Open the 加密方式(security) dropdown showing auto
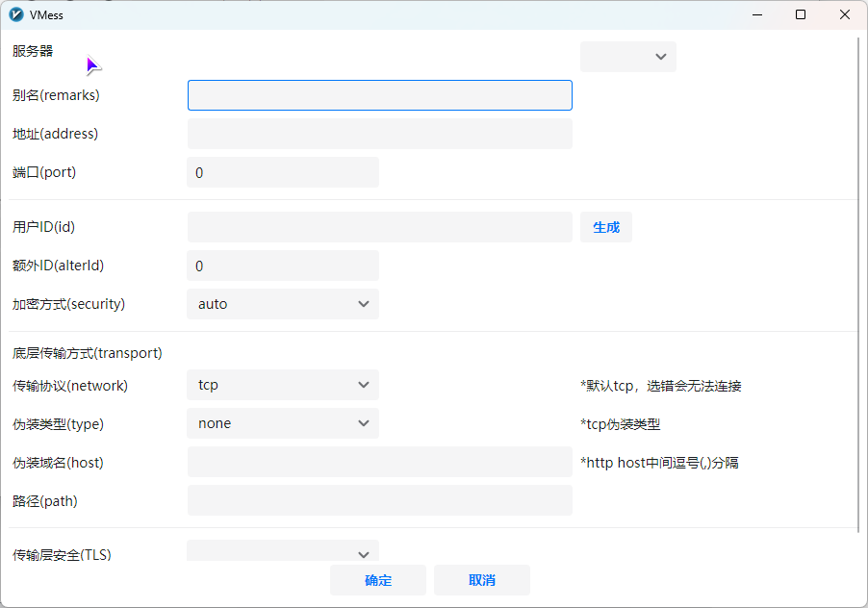Image resolution: width=868 pixels, height=608 pixels. click(283, 304)
